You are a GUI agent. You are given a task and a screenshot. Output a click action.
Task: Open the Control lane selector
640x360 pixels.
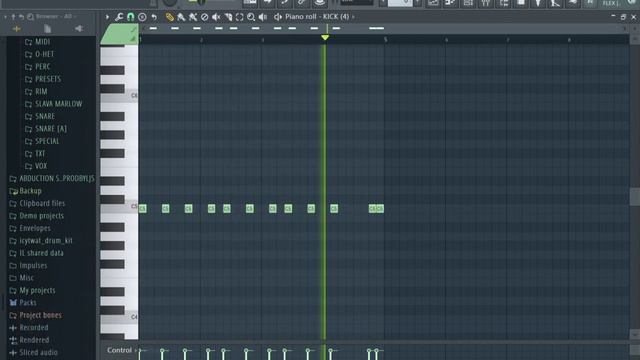click(122, 350)
